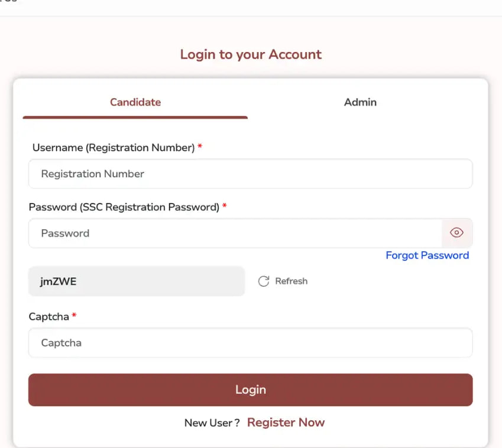Viewport: 502px width, 448px height.
Task: Open the Admin login tab
Action: [x=360, y=102]
